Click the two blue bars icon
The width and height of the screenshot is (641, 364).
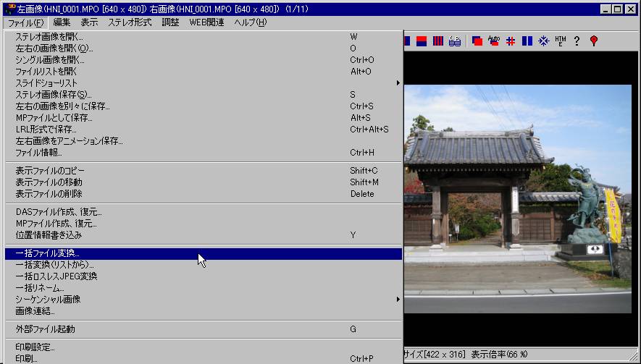coord(527,41)
